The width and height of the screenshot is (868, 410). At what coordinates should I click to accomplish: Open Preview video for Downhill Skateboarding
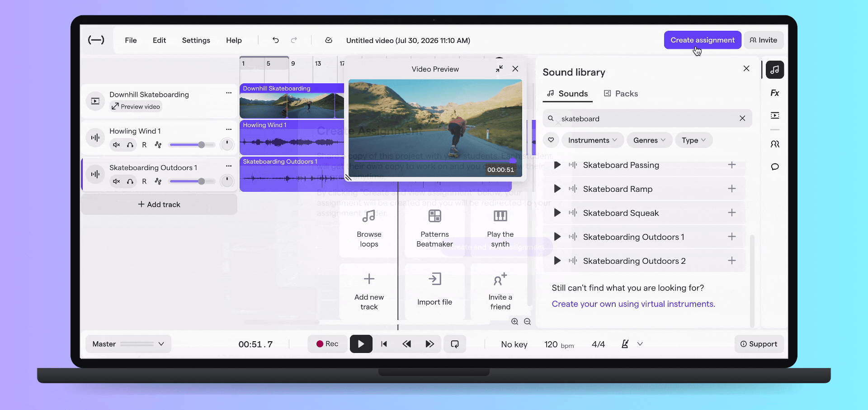136,106
